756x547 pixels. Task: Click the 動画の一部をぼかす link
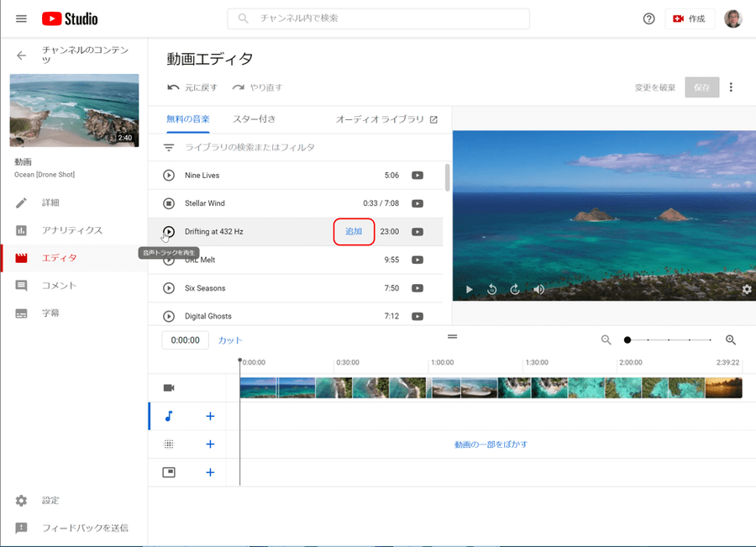(491, 444)
